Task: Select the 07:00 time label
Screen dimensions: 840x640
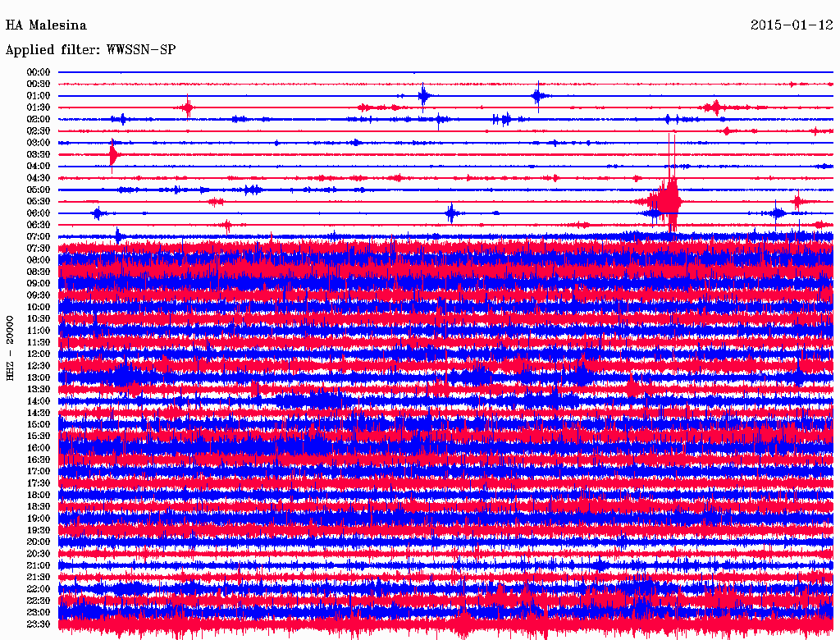Action: point(39,236)
